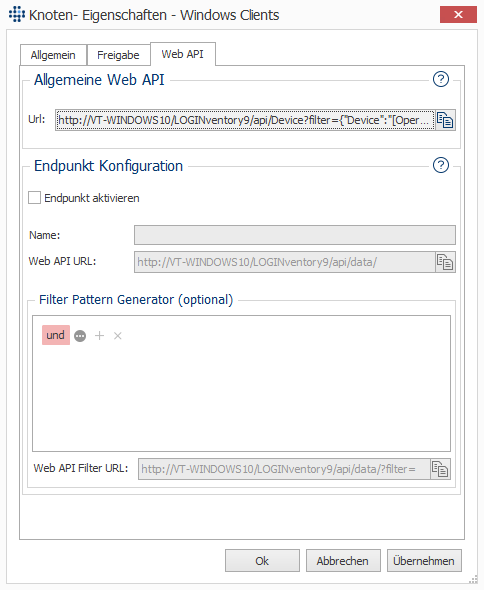
Task: Remove the filter group with X icon
Action: coord(118,336)
